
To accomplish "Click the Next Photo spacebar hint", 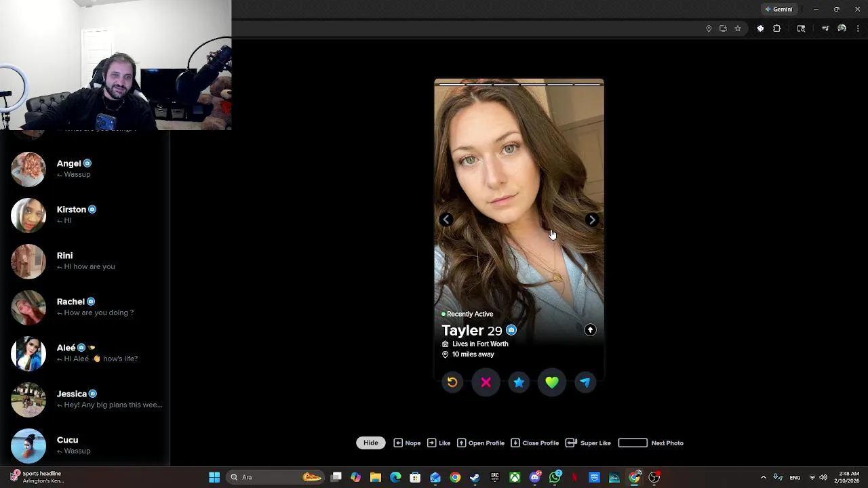I will coord(650,443).
